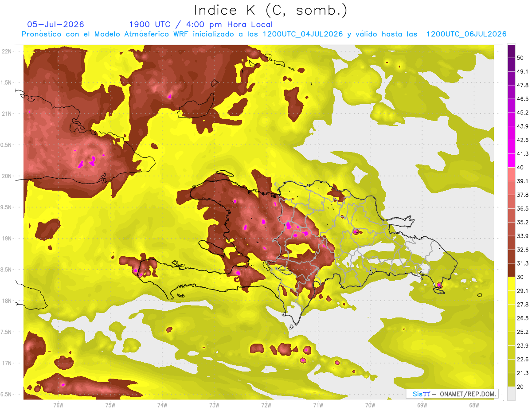
Task: Click the "73W" longitude axis label
Action: coord(214,405)
